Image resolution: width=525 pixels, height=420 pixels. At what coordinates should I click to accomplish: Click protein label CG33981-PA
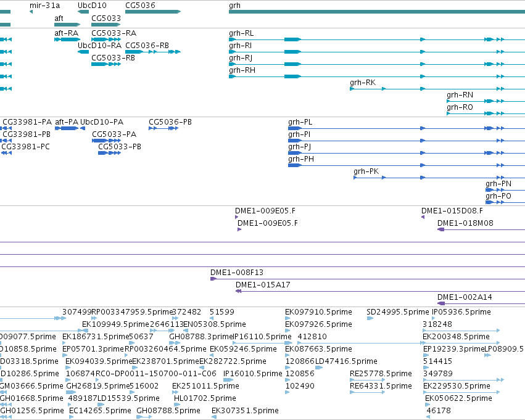(x=27, y=122)
